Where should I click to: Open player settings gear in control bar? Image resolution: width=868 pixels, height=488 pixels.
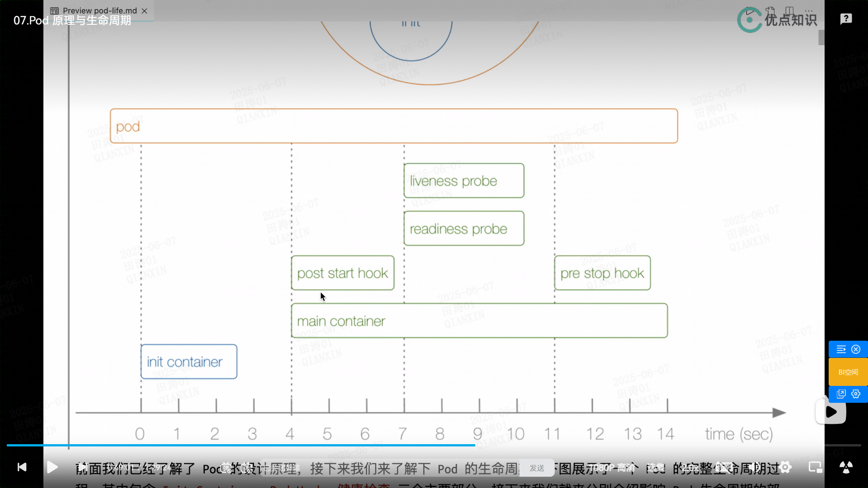coord(786,467)
